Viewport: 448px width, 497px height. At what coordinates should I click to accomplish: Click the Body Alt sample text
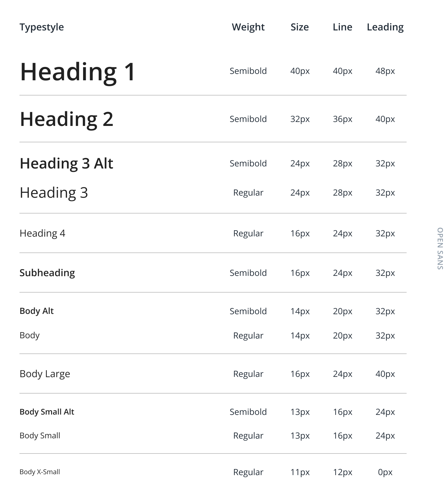click(x=37, y=311)
